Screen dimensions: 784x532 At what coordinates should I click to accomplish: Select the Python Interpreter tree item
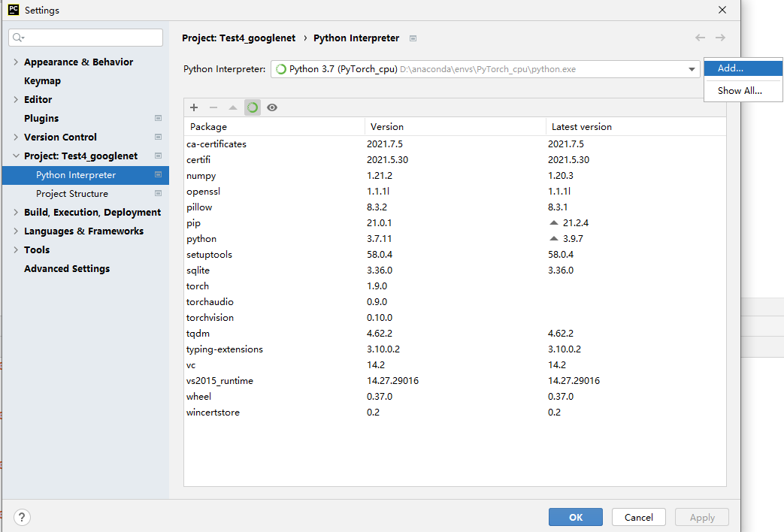coord(86,175)
